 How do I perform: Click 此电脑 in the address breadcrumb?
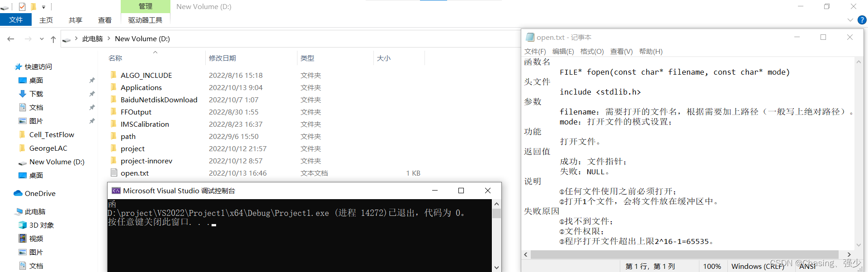pyautogui.click(x=93, y=39)
